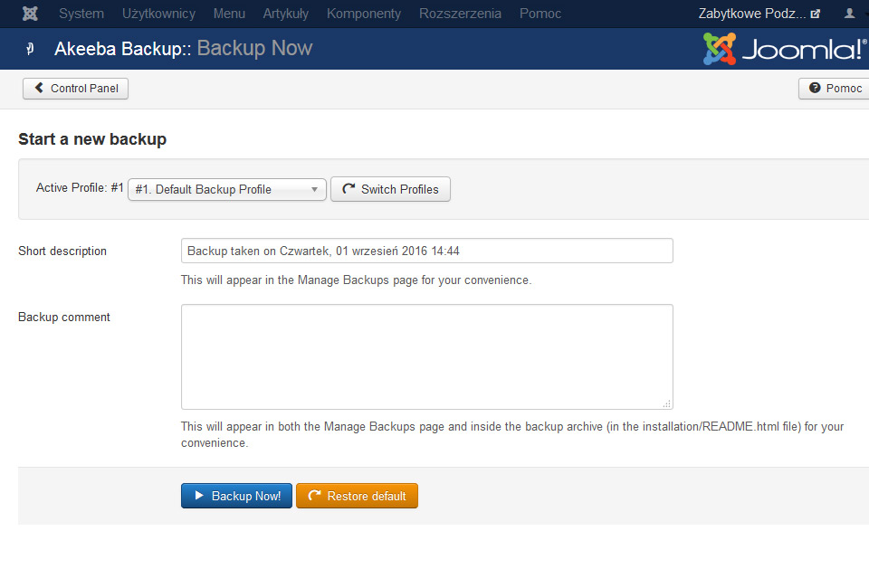
Task: Click the 'Akeeba Backup:: Backup Now' page title
Action: pyautogui.click(x=183, y=49)
